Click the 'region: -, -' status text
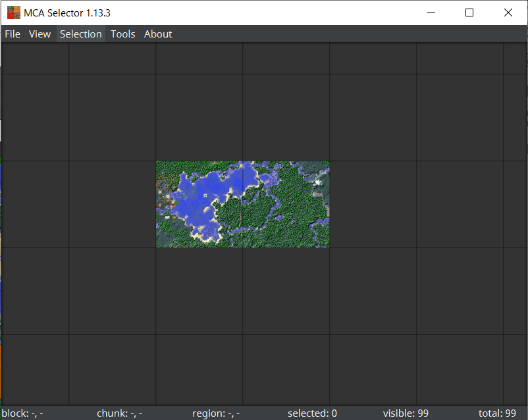Image resolution: width=528 pixels, height=420 pixels. pos(216,413)
